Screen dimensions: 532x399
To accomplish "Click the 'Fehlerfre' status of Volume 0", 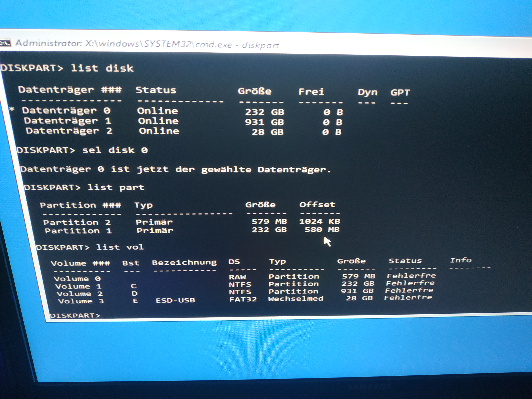I will [411, 276].
